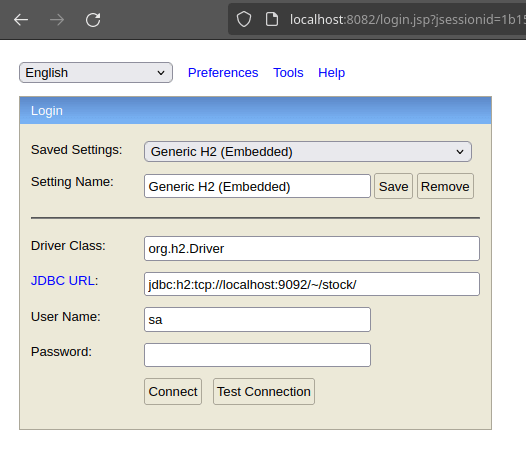
Task: Click the Connect button
Action: tap(173, 392)
